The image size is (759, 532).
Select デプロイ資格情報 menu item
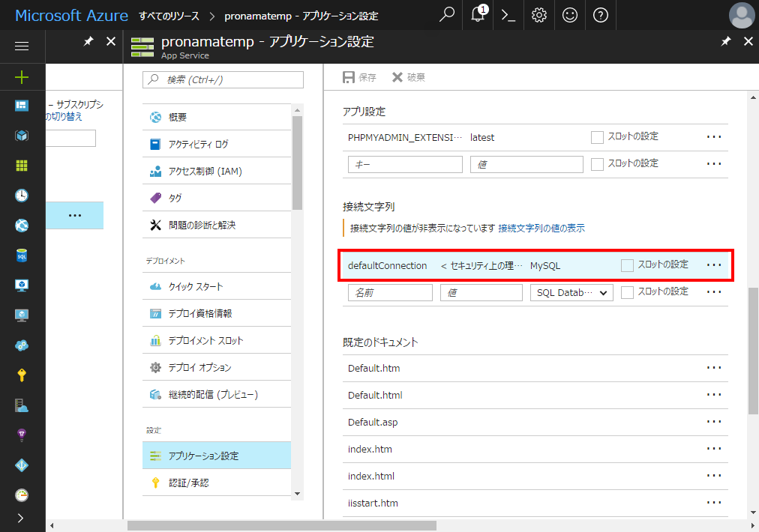coord(199,313)
